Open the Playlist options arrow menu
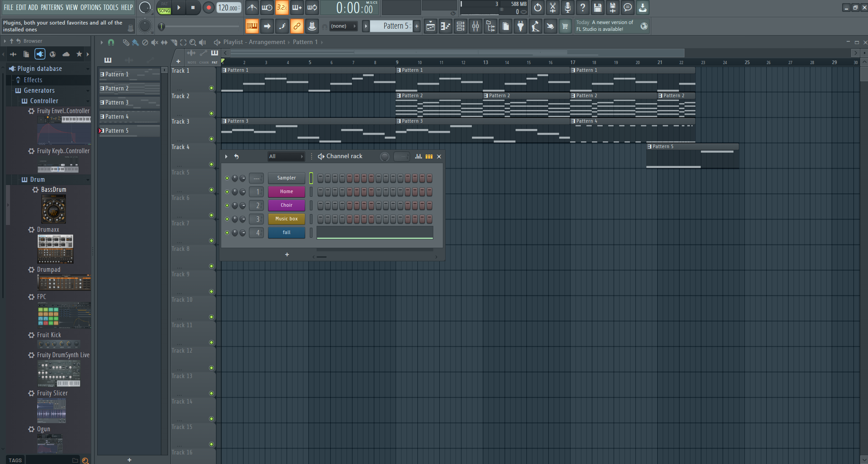Image resolution: width=868 pixels, height=464 pixels. point(102,42)
